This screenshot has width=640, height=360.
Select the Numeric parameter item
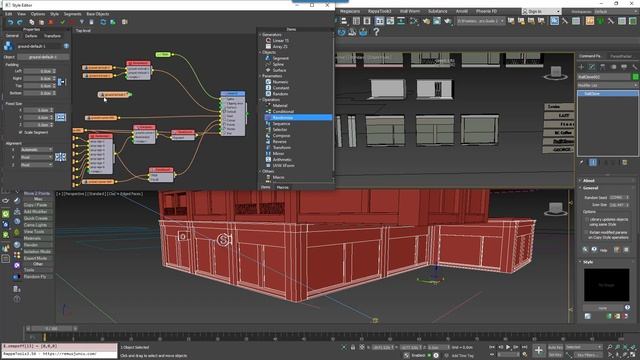pyautogui.click(x=280, y=82)
